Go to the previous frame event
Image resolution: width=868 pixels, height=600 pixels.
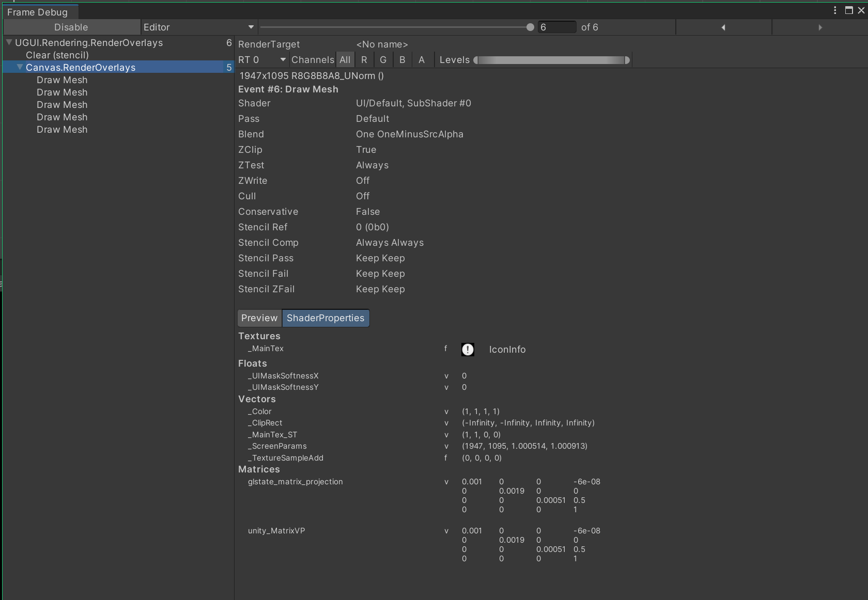click(x=723, y=27)
